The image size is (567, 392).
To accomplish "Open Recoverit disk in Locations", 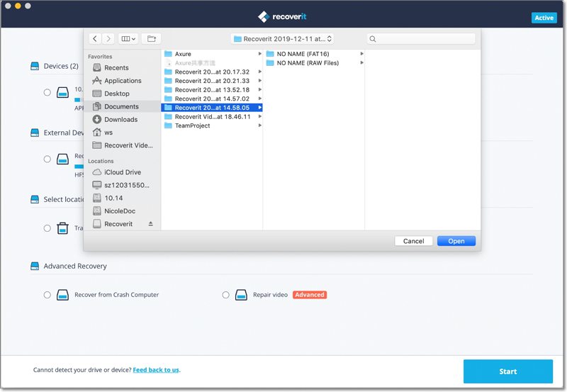I will tap(118, 224).
